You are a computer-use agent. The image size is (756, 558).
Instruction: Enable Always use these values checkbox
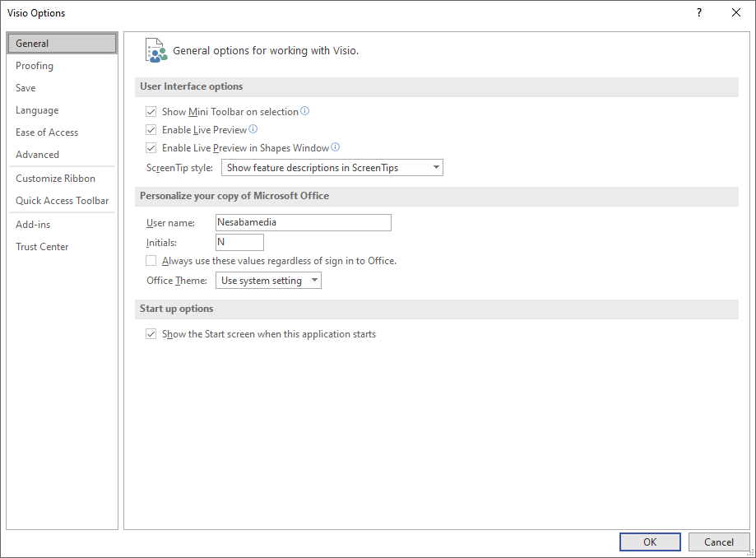[151, 261]
